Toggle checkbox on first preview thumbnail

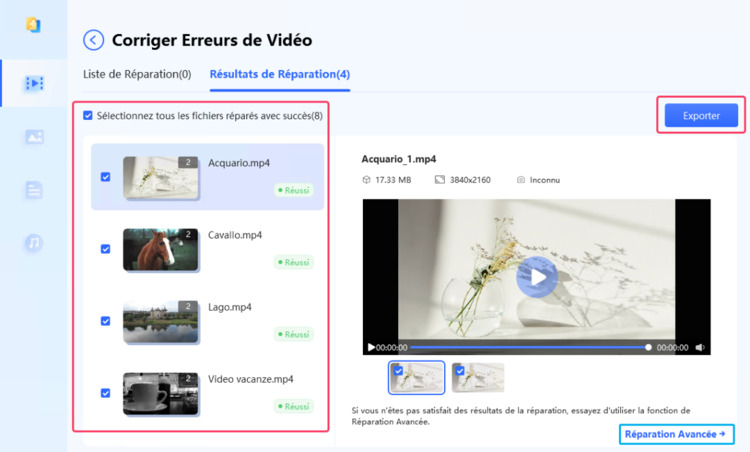398,371
